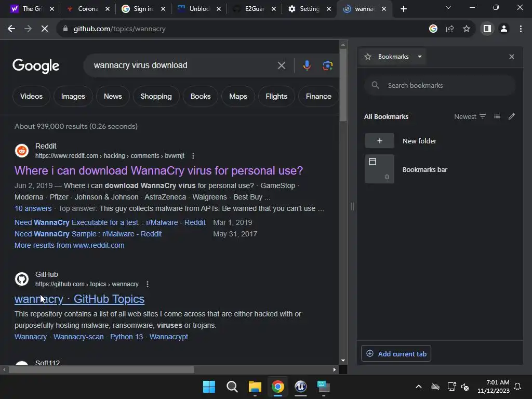This screenshot has height=399, width=532.
Task: Open the three-dot options for GitHub result
Action: 147,284
